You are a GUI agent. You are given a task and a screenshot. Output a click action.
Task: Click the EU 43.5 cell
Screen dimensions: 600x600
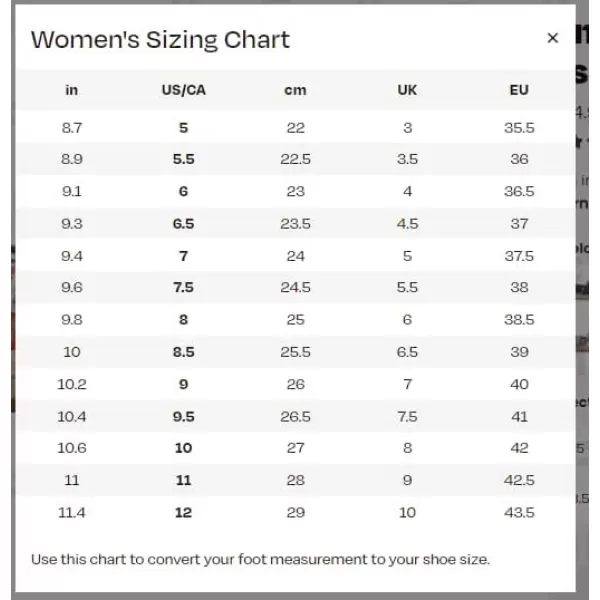coord(519,512)
